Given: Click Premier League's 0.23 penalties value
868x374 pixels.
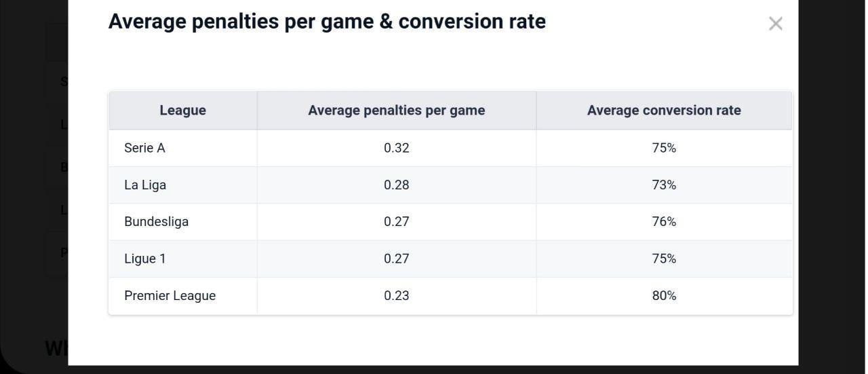Looking at the screenshot, I should [396, 295].
